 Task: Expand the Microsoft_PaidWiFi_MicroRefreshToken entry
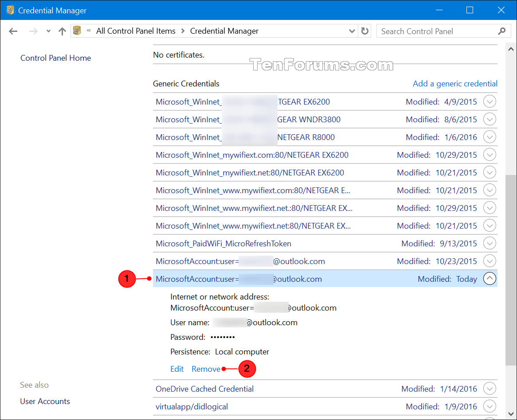(x=490, y=243)
